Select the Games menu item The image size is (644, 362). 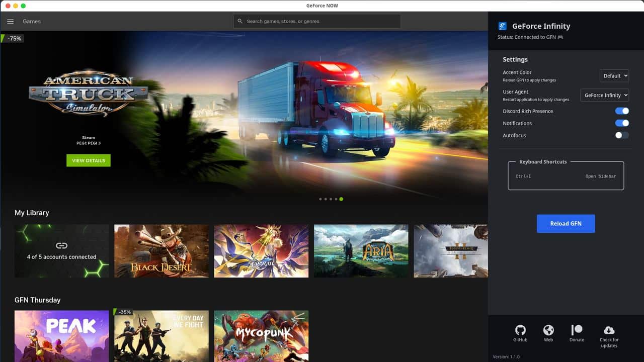pyautogui.click(x=31, y=21)
